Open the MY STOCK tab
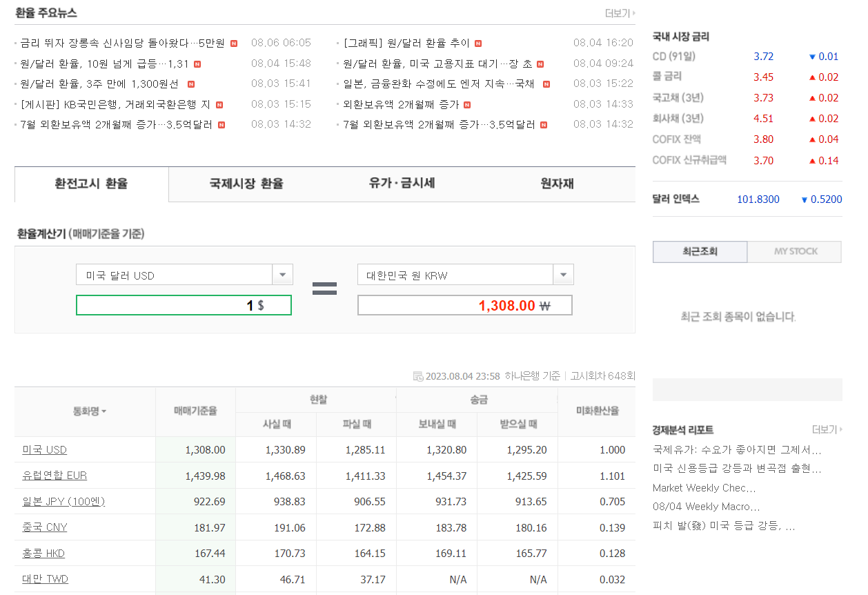The height and width of the screenshot is (595, 868). pos(794,251)
